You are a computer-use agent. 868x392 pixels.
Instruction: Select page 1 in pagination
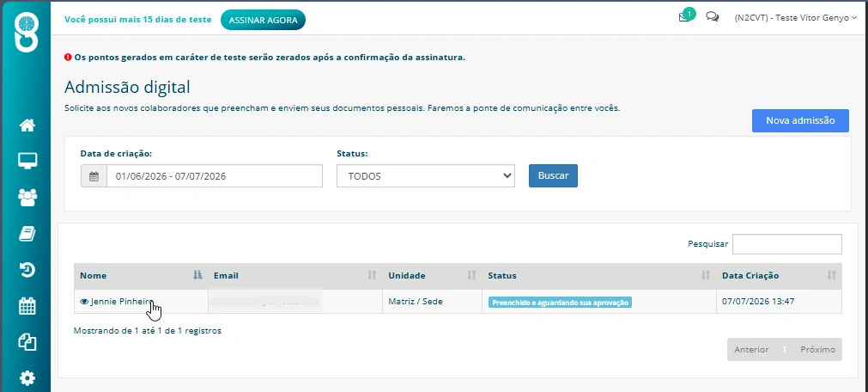coord(785,349)
